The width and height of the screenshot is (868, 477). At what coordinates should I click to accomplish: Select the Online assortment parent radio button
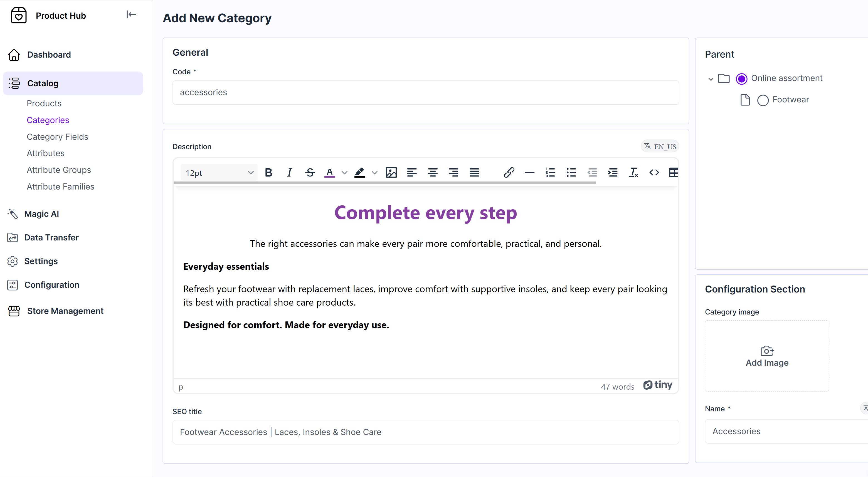pos(741,78)
